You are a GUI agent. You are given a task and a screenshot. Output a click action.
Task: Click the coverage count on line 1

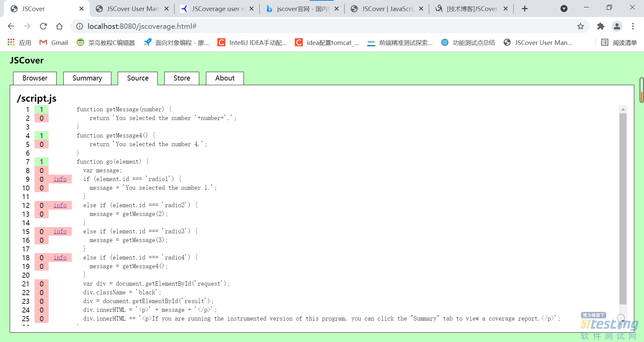42,109
